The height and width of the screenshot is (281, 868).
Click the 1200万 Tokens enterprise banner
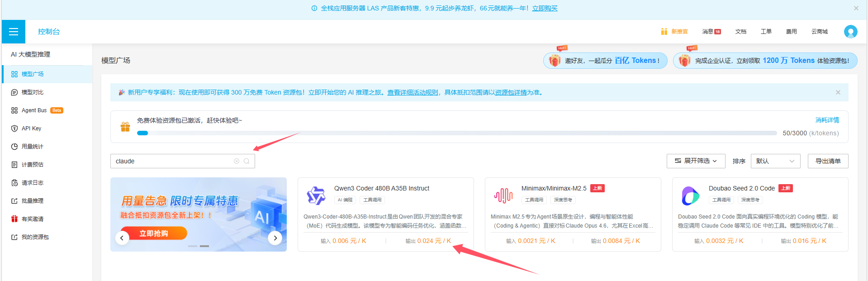pos(765,61)
